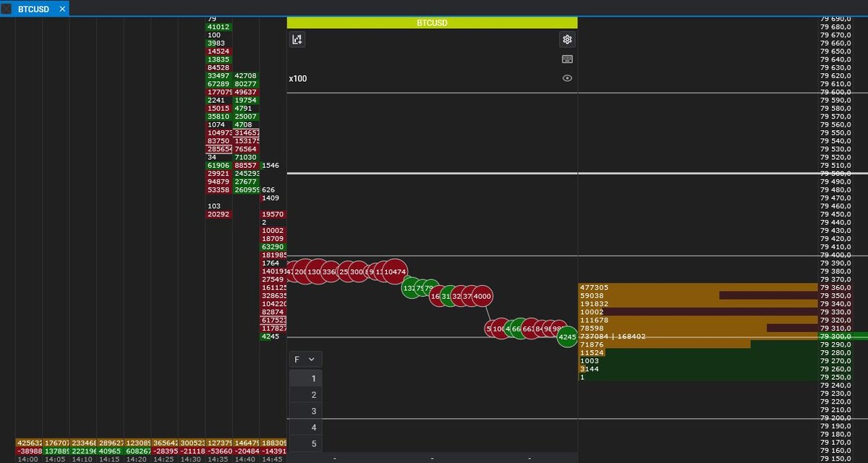Click the green BTCUSD header bar
868x463 pixels.
(432, 22)
